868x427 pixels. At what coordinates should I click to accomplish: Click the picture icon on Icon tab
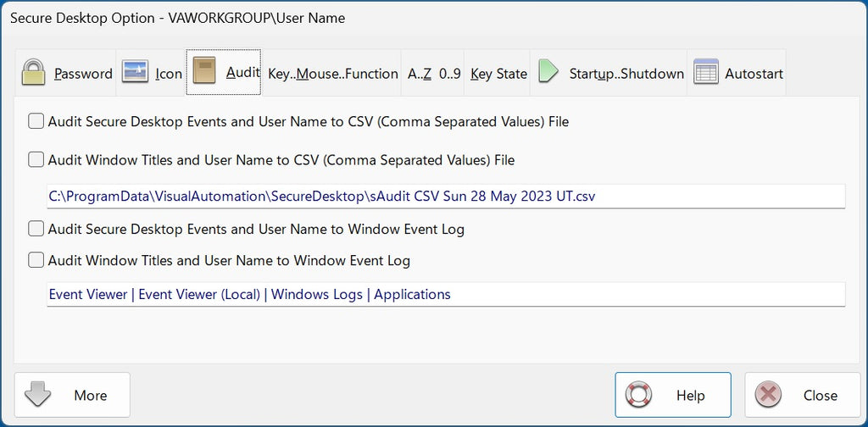136,73
